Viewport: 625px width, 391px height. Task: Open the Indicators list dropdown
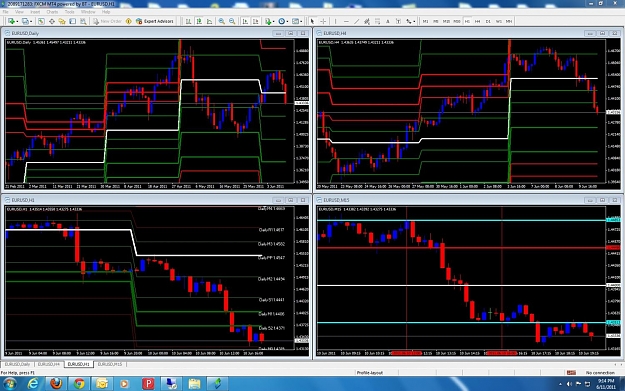[x=269, y=21]
